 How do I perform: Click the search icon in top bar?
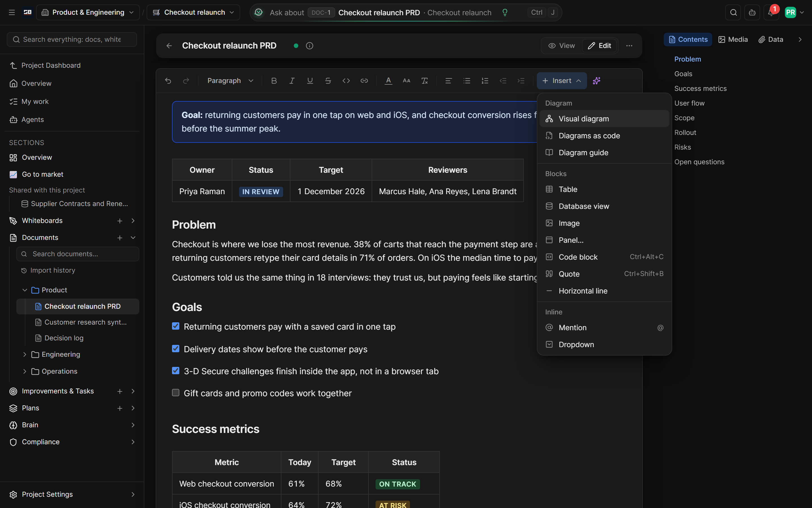pyautogui.click(x=734, y=12)
